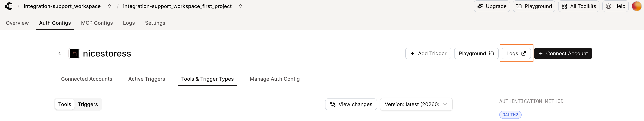Open All Toolkits grid view
Image resolution: width=644 pixels, height=121 pixels.
click(579, 6)
